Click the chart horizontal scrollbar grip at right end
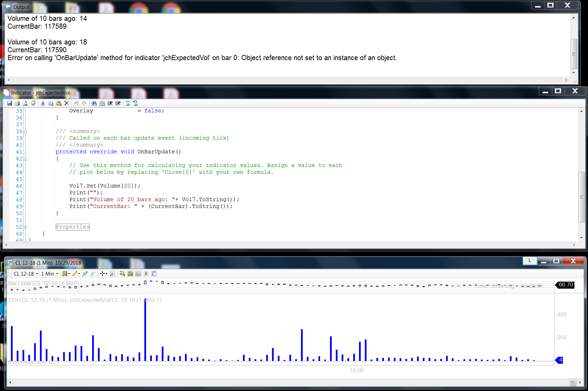Image resolution: width=588 pixels, height=391 pixels. click(x=573, y=382)
